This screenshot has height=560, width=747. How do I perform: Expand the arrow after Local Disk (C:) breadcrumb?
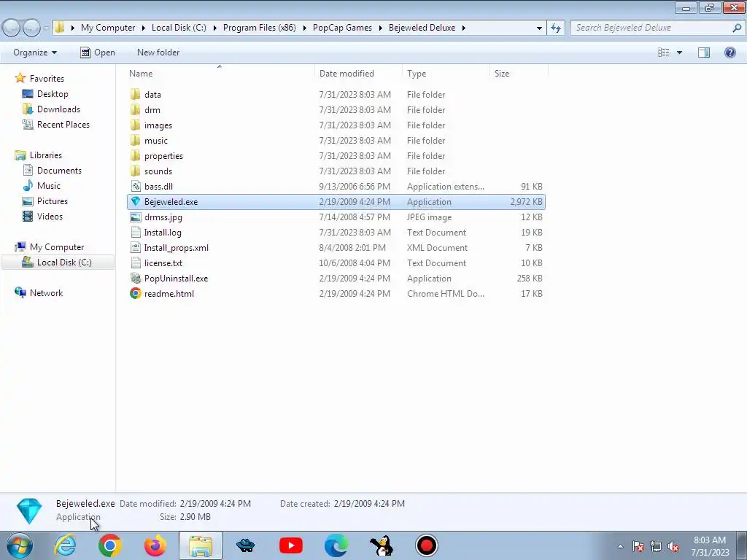click(x=215, y=28)
